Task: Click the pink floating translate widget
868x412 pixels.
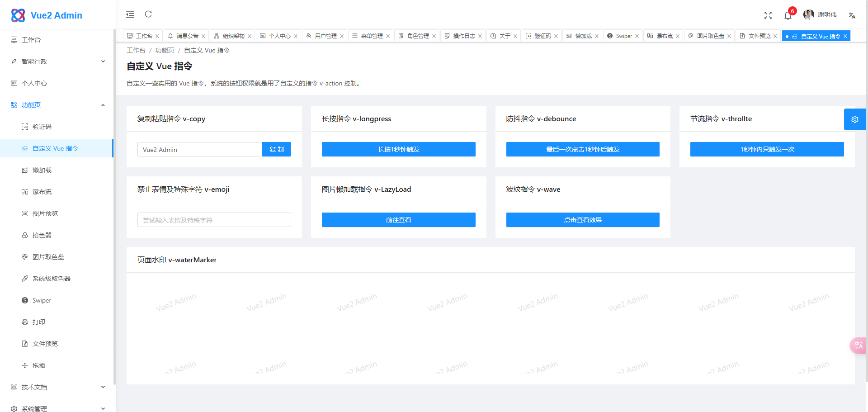Action: point(859,345)
